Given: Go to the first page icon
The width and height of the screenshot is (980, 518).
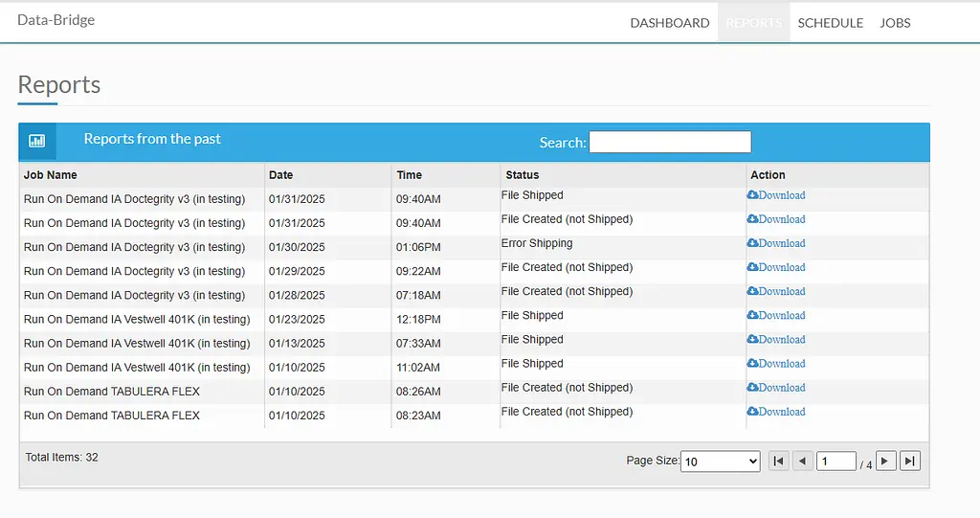Looking at the screenshot, I should click(778, 462).
